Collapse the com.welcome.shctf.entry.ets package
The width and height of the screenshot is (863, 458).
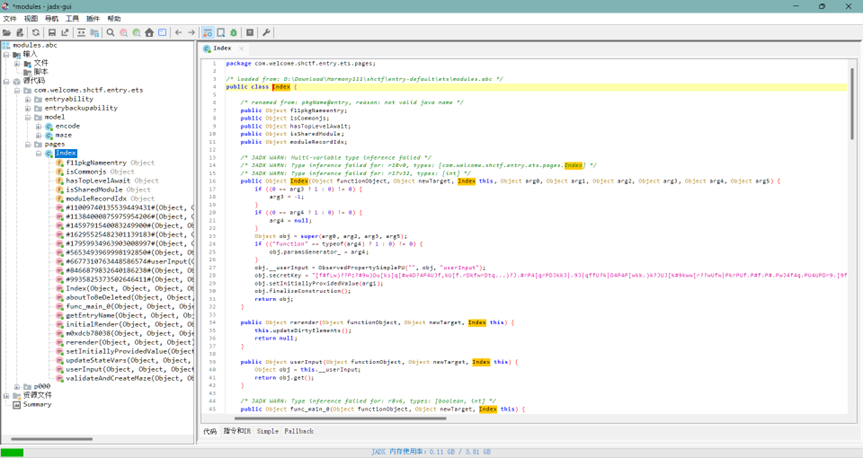[17, 90]
